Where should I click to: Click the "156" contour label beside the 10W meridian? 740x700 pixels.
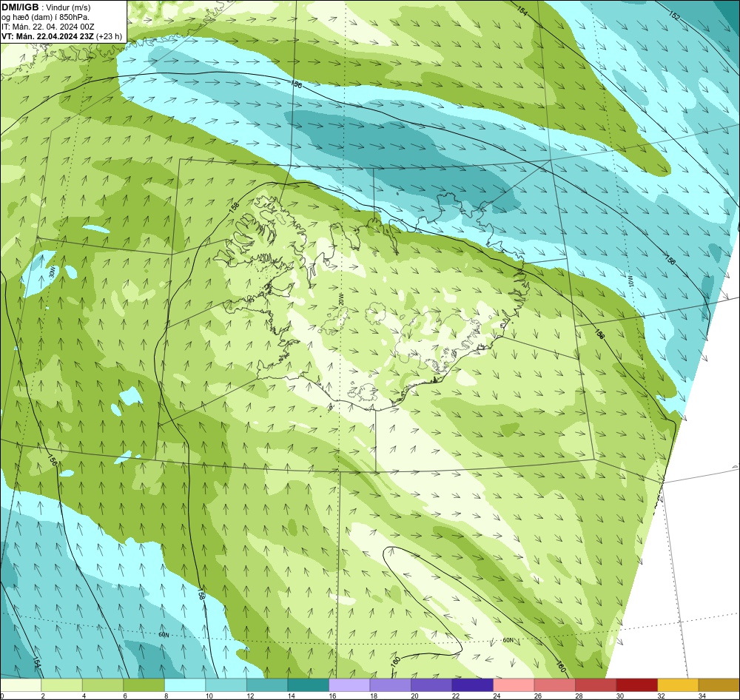pos(669,259)
